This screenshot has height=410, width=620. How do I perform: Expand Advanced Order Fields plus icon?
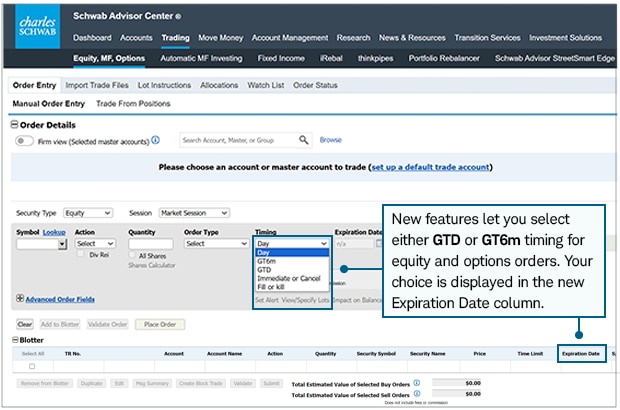20,298
